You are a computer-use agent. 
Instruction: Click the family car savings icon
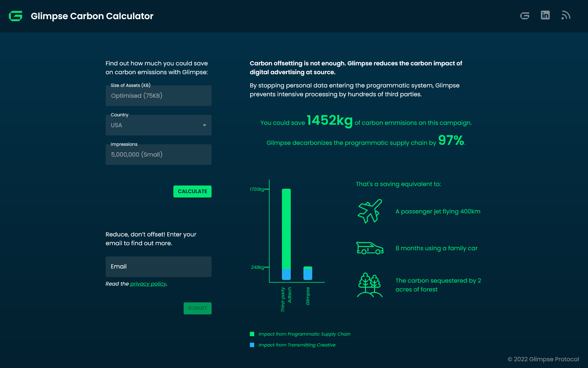(369, 248)
